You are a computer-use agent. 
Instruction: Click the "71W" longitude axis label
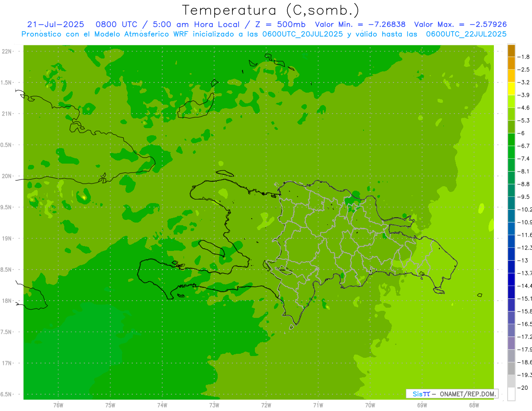[318, 405]
